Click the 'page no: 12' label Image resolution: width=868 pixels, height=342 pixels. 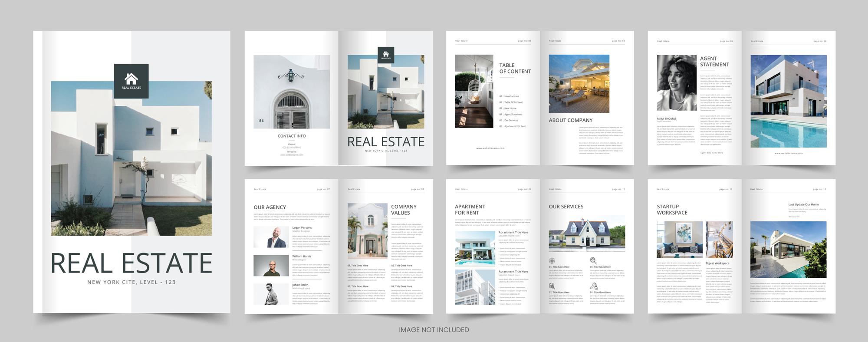pyautogui.click(x=819, y=189)
